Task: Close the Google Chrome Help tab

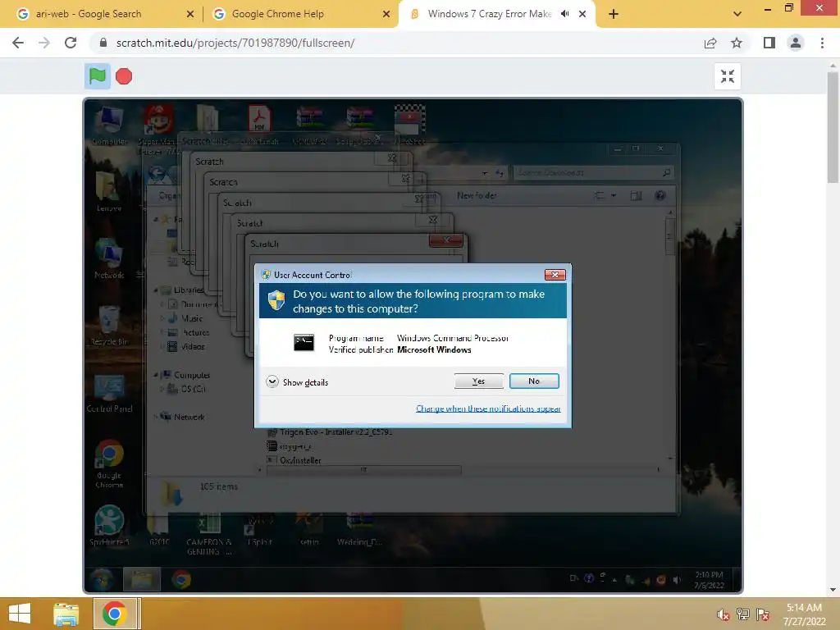Action: click(386, 14)
